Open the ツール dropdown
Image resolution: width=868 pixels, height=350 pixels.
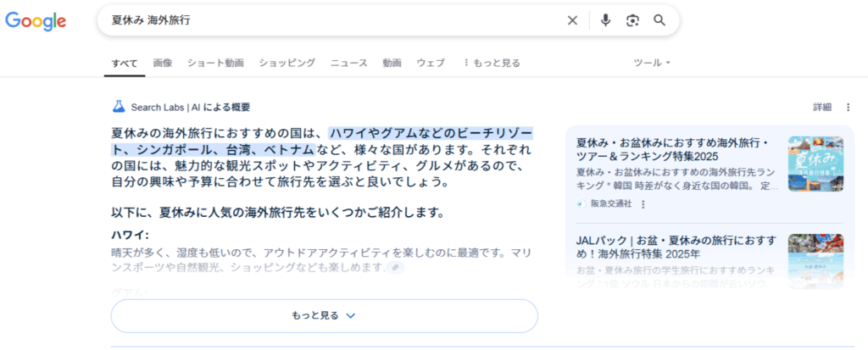point(652,63)
